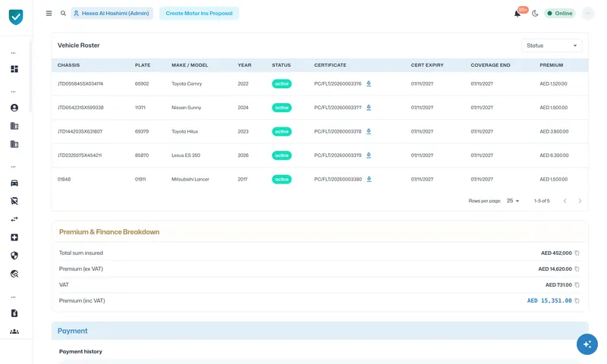Viewport: 607px width, 364px height.
Task: Sort by STATUS column header
Action: click(281, 65)
